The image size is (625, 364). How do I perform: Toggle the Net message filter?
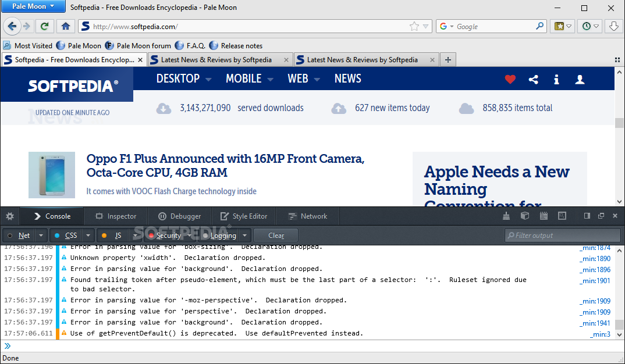point(20,235)
